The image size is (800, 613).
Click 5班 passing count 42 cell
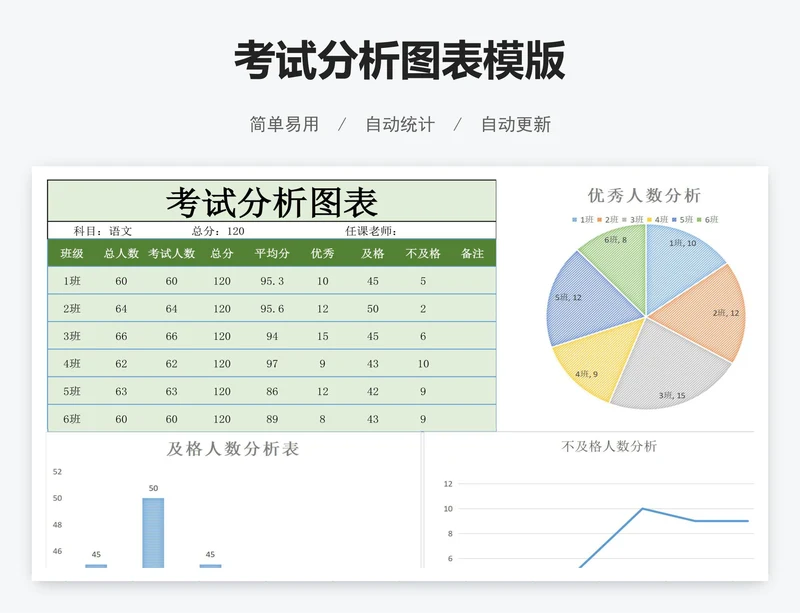(373, 391)
